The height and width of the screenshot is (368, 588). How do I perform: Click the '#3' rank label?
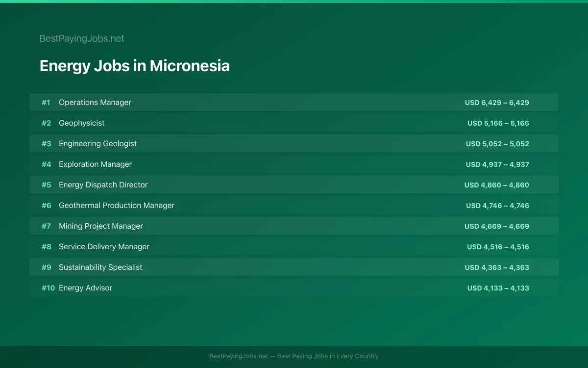pyautogui.click(x=46, y=144)
